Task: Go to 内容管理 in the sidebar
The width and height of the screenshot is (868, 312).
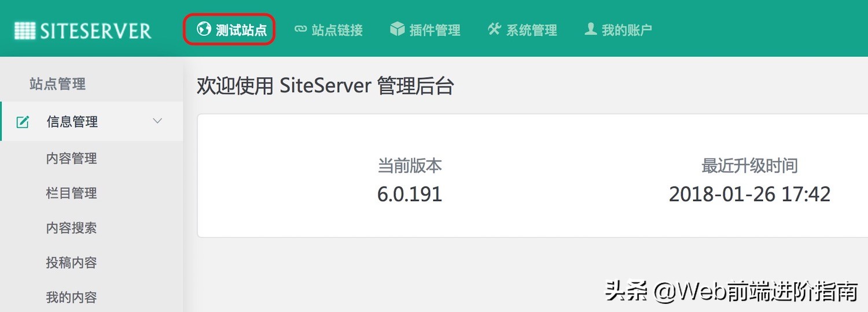Action: click(x=72, y=158)
